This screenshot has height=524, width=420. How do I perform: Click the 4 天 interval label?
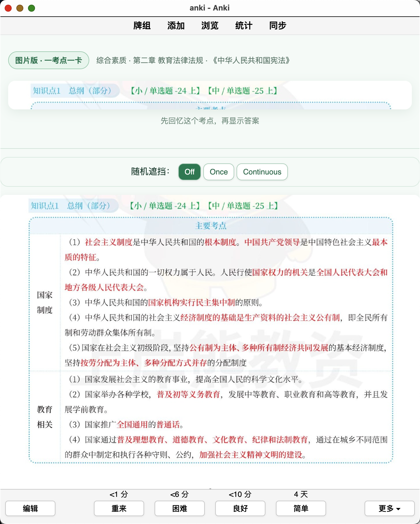pyautogui.click(x=301, y=494)
